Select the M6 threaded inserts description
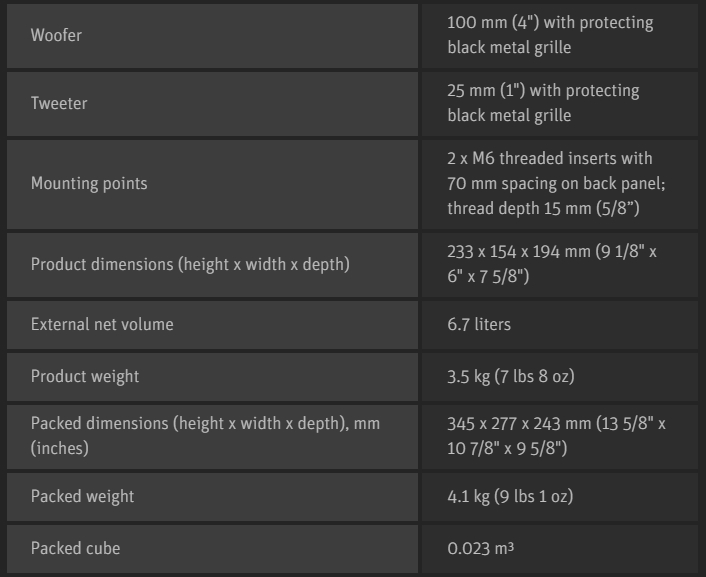This screenshot has width=706, height=577. [x=556, y=183]
